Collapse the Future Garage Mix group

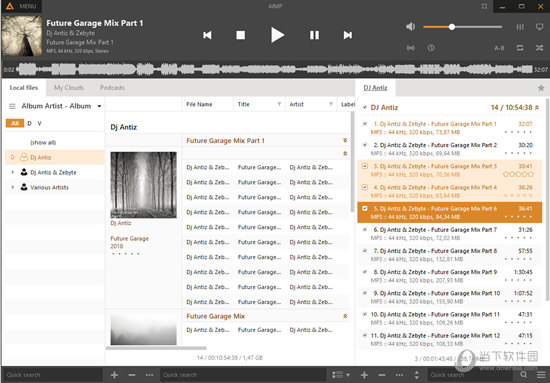pyautogui.click(x=345, y=316)
